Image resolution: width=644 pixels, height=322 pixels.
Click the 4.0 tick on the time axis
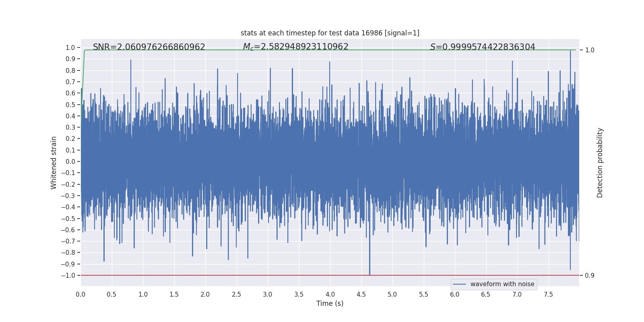(330, 294)
